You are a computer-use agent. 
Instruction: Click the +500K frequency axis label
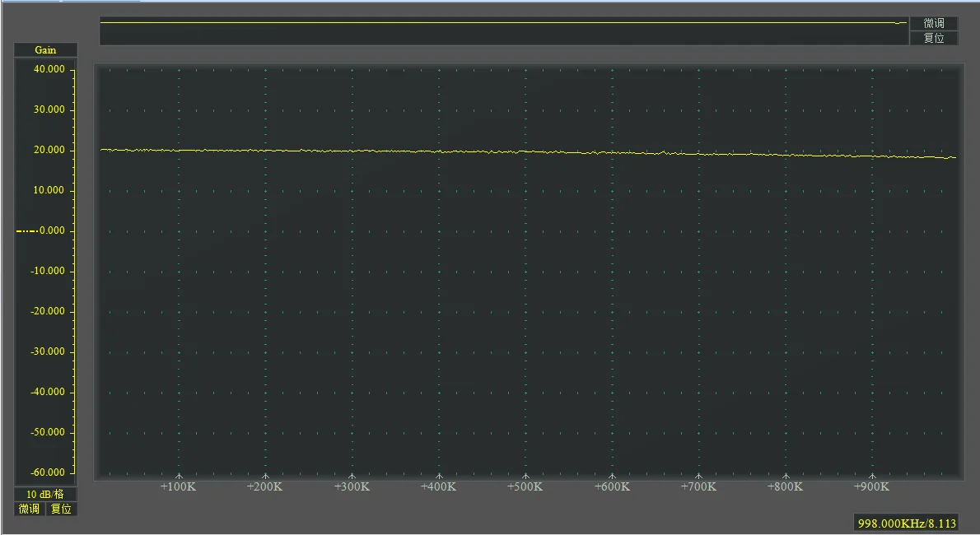click(x=525, y=487)
